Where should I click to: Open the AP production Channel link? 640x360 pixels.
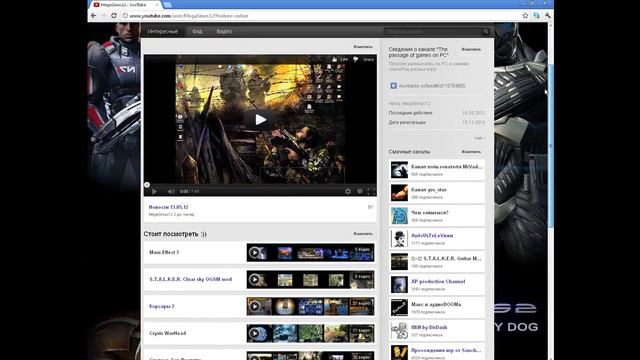(438, 281)
